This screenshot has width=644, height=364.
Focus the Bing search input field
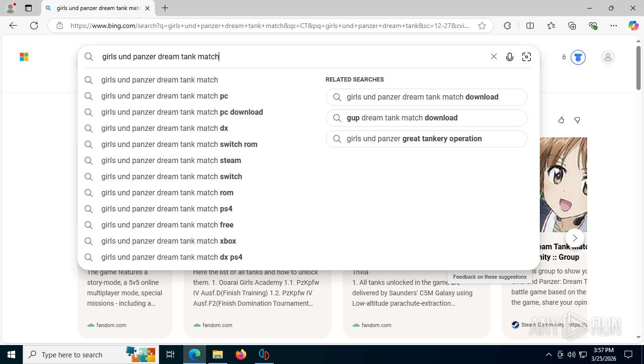[x=294, y=57]
